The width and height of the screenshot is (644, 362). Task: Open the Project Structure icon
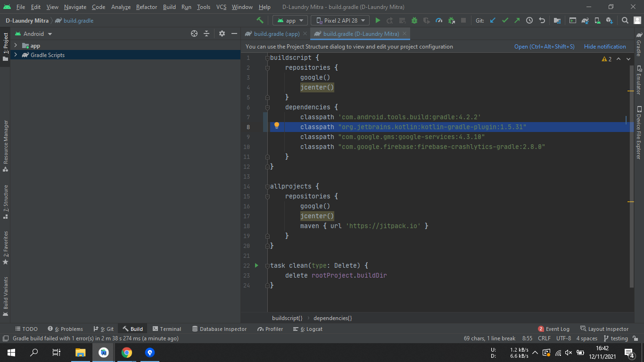tap(557, 20)
